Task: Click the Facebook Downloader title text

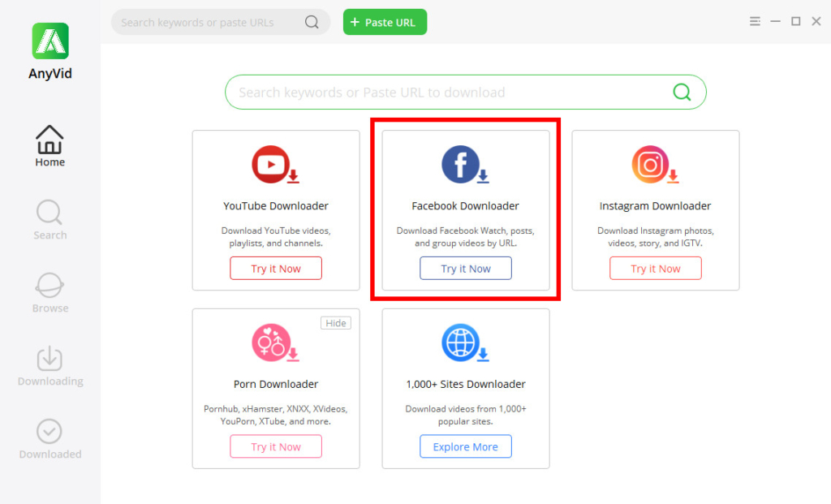Action: click(x=465, y=205)
